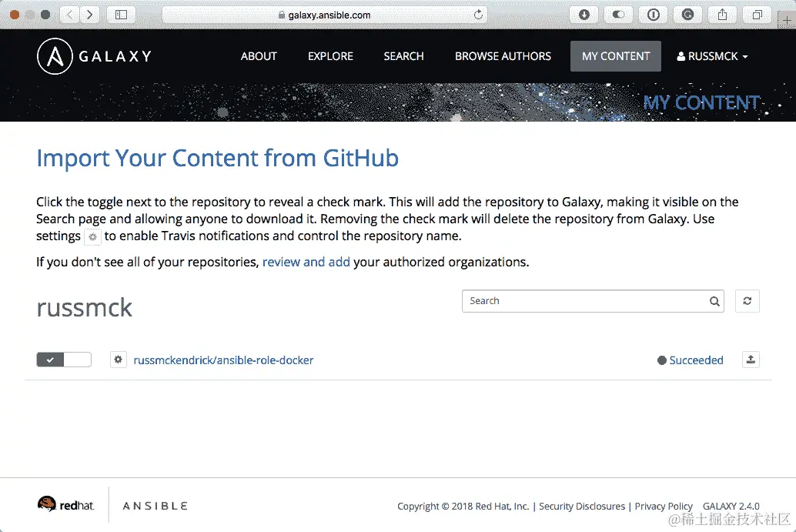Open the Safari downloads button

(584, 14)
